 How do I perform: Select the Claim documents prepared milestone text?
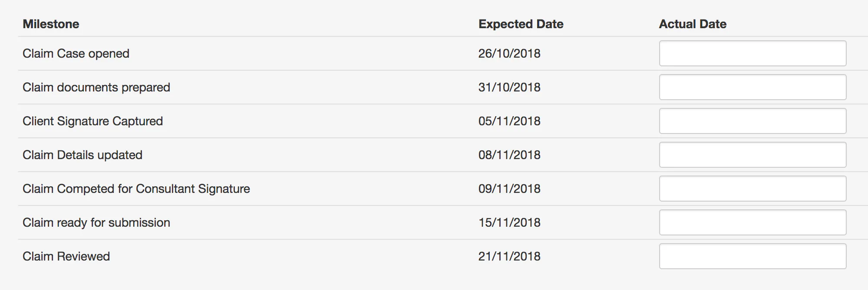tap(96, 87)
